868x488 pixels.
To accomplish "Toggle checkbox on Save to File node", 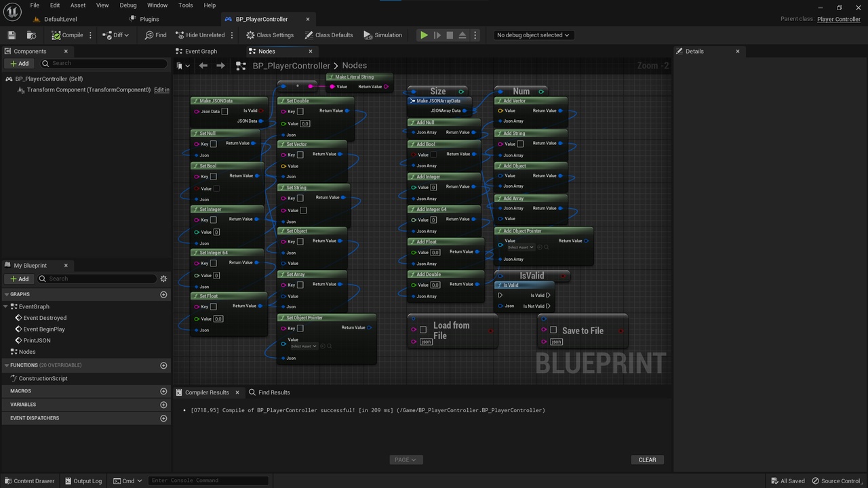I will (x=553, y=329).
